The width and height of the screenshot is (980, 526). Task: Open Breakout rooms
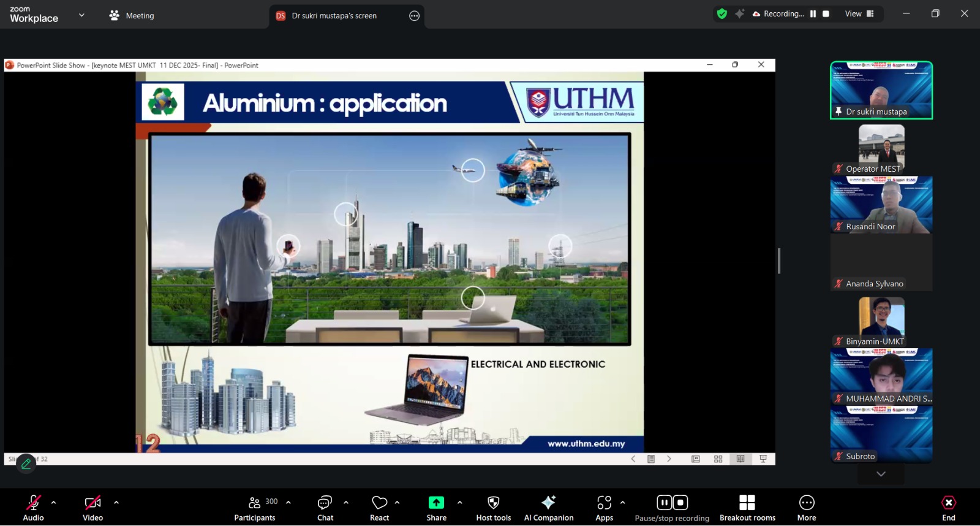(747, 508)
